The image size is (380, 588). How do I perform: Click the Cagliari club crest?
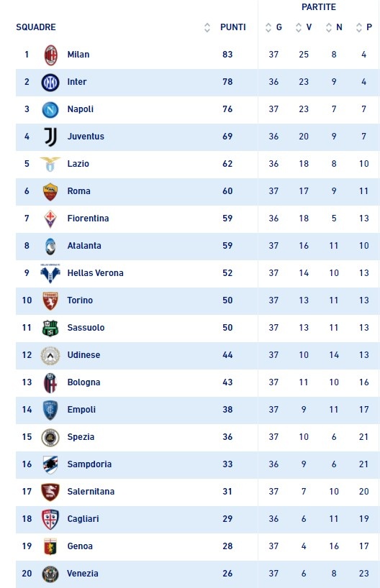tap(50, 519)
